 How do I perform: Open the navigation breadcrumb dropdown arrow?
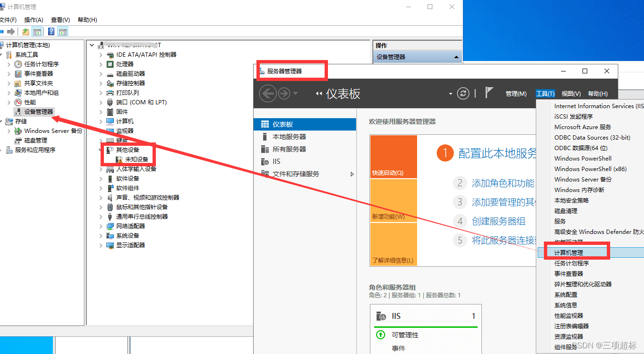(x=450, y=93)
